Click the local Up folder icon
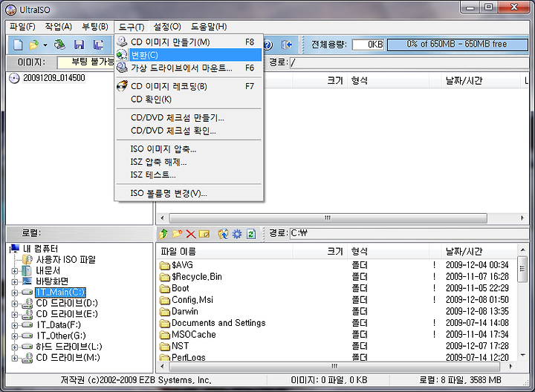535x392 pixels. click(x=163, y=234)
